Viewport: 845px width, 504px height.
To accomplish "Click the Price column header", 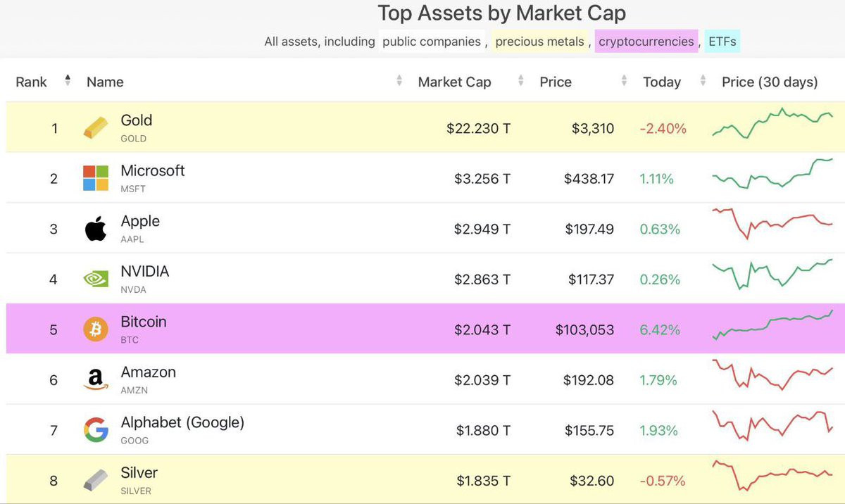I will point(556,82).
